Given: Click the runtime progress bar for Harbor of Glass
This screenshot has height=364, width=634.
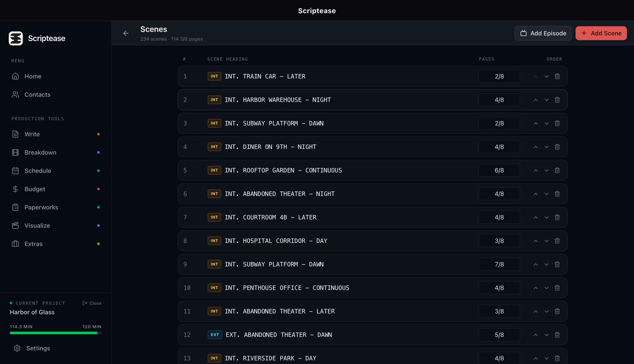Looking at the screenshot, I should pos(56,333).
